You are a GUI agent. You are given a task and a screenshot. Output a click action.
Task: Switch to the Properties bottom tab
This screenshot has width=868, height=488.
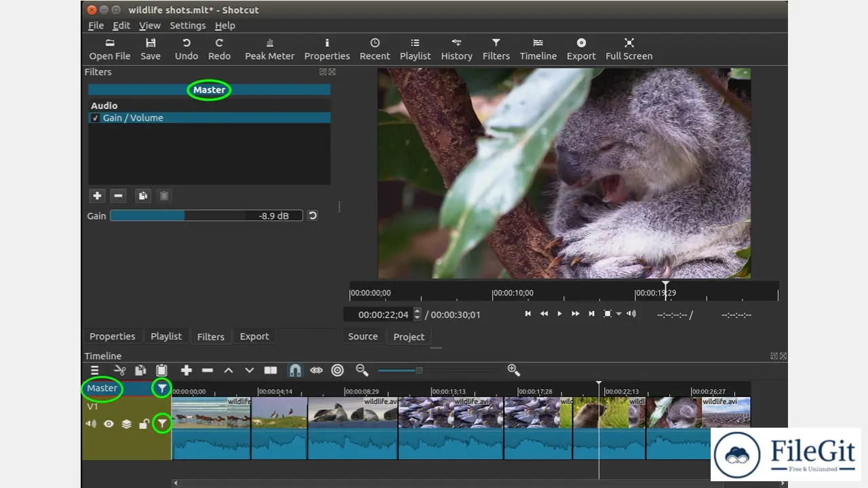pyautogui.click(x=113, y=336)
